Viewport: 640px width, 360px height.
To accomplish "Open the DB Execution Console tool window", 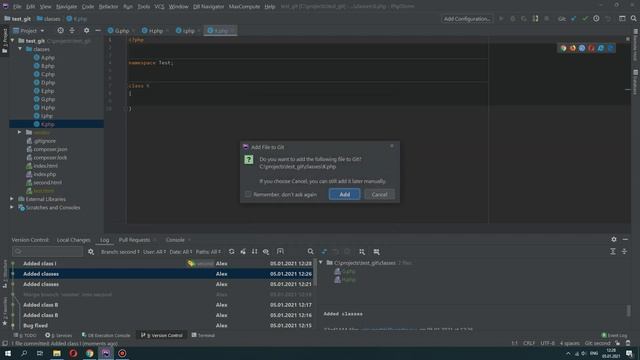I will tap(106, 336).
